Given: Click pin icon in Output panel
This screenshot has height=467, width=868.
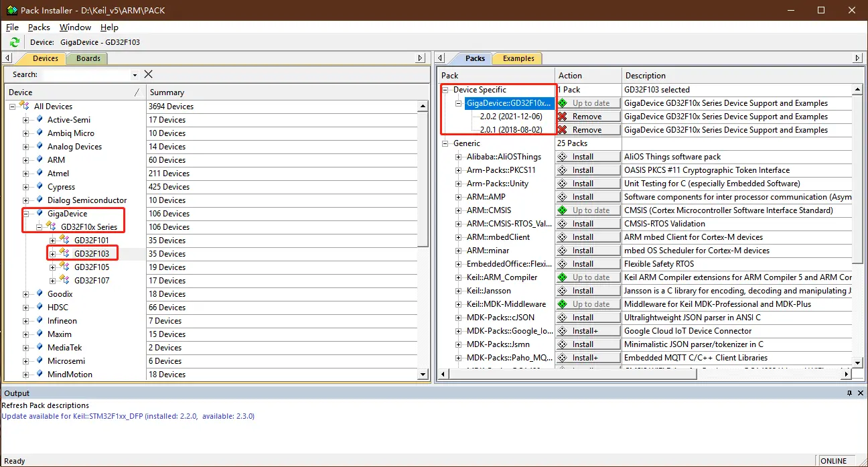Looking at the screenshot, I should [x=849, y=393].
